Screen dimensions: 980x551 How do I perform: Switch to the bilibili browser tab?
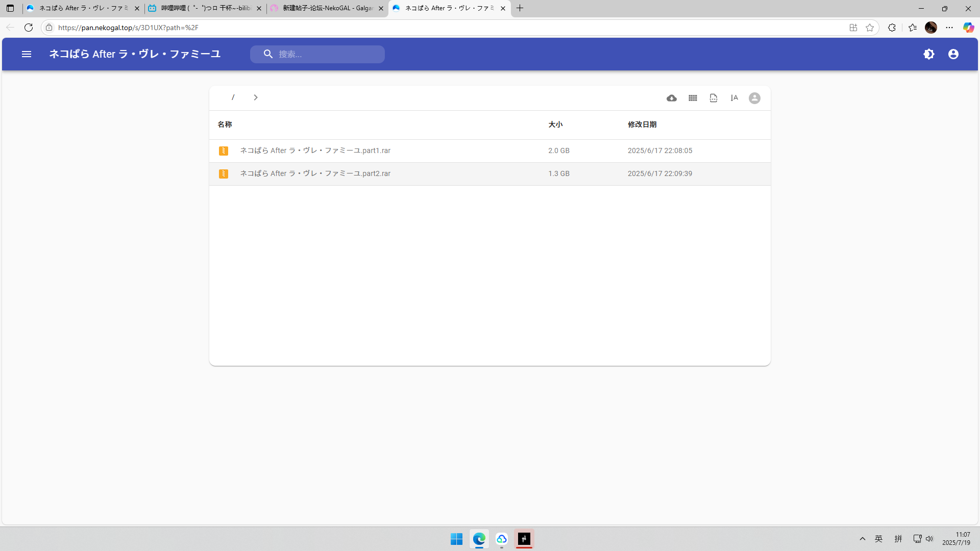point(205,8)
